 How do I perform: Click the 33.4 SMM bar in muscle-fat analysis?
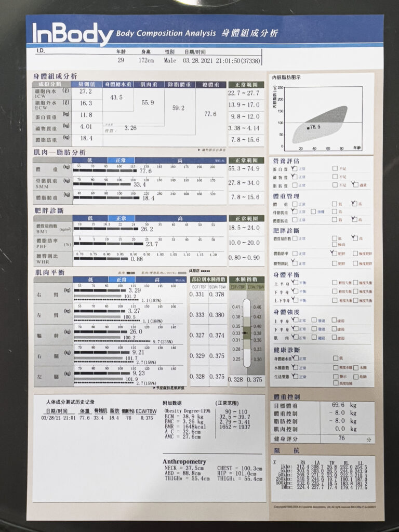pyautogui.click(x=130, y=184)
